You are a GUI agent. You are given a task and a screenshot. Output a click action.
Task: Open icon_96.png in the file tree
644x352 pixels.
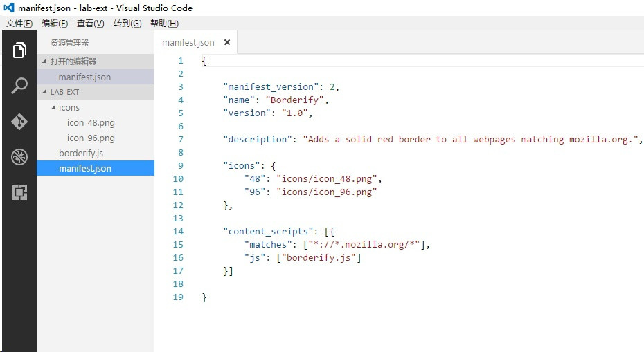[x=91, y=138]
